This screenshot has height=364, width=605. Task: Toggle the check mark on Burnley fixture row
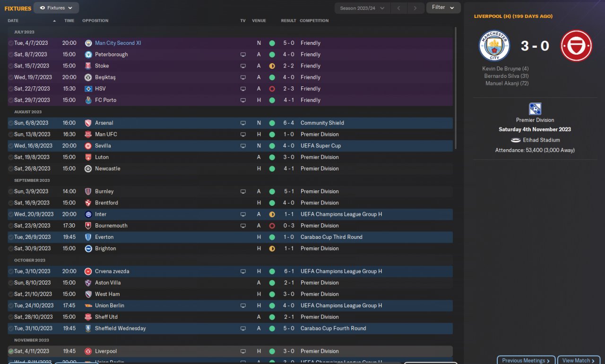coord(11,191)
